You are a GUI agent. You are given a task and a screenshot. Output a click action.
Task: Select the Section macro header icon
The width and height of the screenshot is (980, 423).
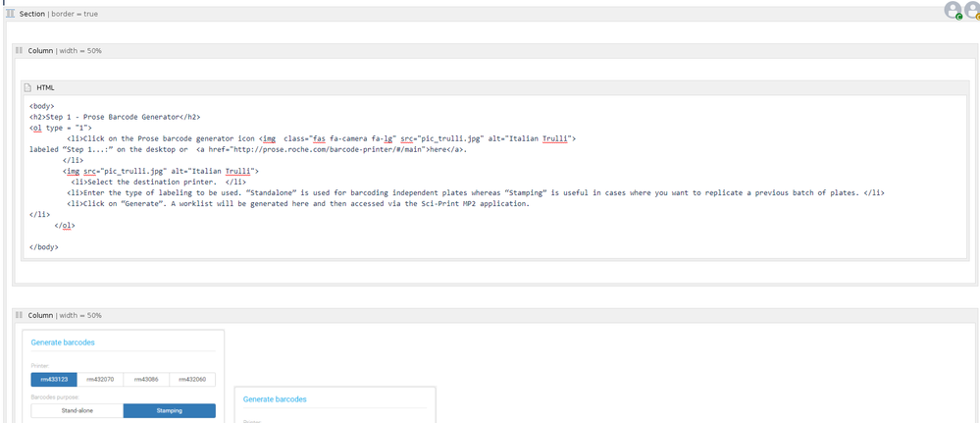(x=10, y=13)
